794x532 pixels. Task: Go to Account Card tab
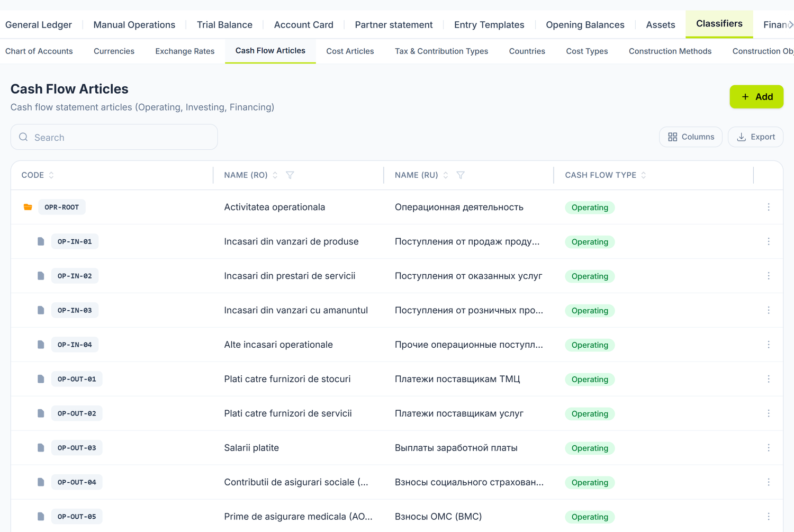coord(304,25)
